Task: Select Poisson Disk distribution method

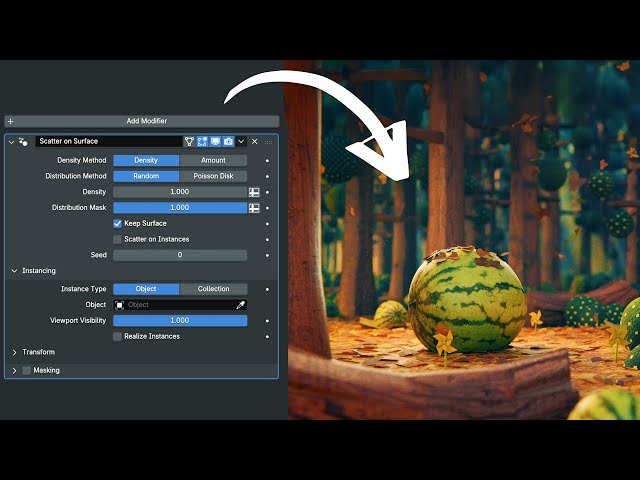Action: point(213,176)
